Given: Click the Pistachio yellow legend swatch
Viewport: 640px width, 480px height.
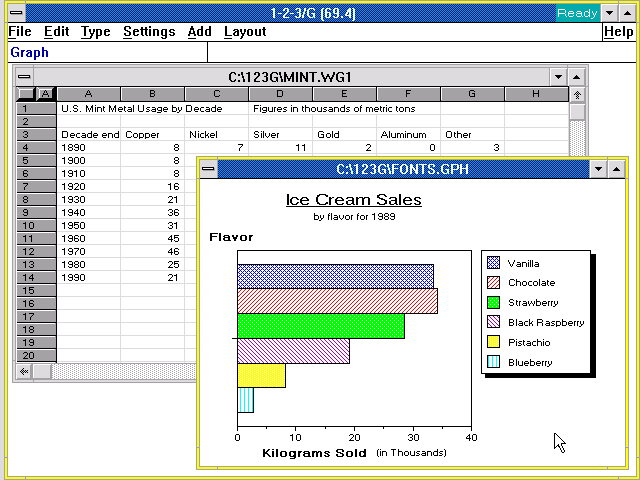Looking at the screenshot, I should click(x=493, y=342).
